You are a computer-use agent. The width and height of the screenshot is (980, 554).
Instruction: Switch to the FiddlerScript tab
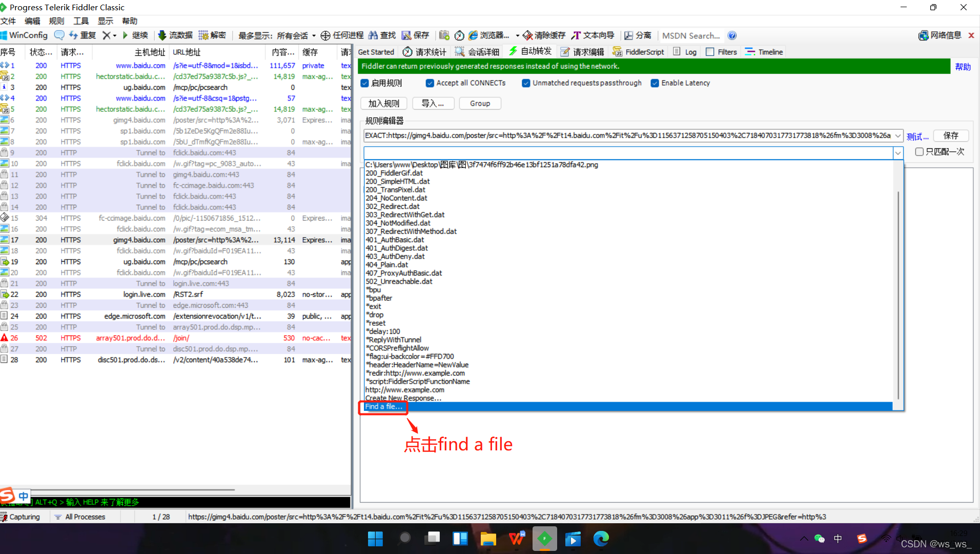click(639, 52)
